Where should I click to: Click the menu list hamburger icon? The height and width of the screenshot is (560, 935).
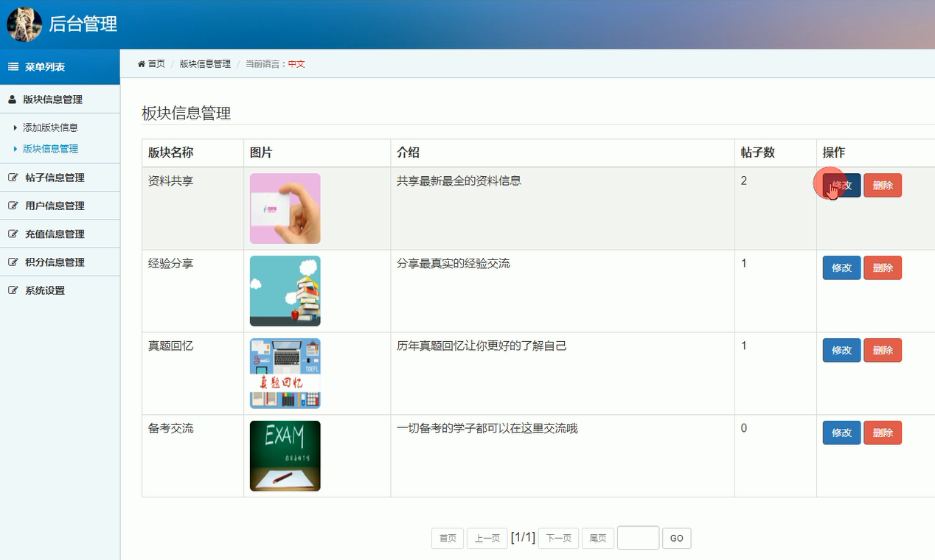coord(13,67)
